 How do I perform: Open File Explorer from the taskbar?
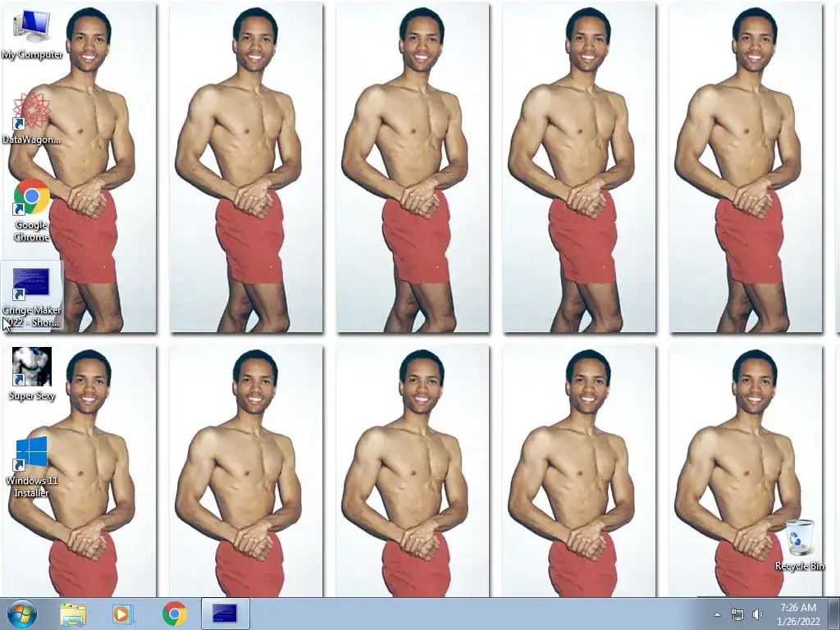pyautogui.click(x=73, y=614)
